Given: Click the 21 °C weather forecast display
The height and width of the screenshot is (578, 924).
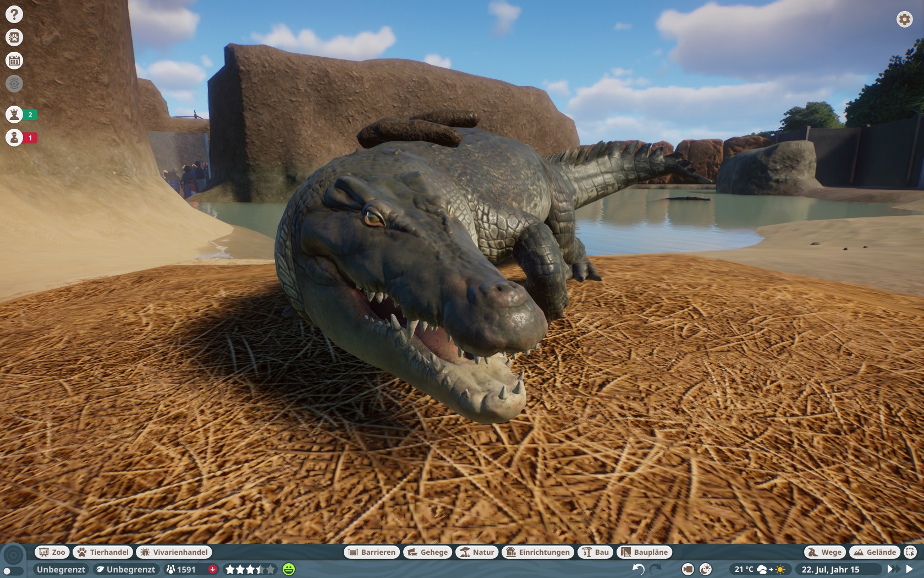Looking at the screenshot, I should [x=760, y=570].
